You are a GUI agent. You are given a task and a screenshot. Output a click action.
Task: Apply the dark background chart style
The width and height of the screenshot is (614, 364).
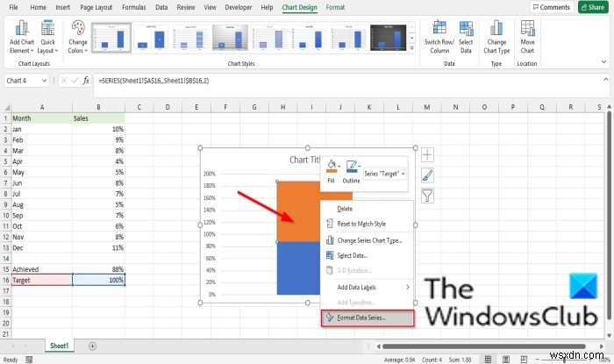(388, 38)
